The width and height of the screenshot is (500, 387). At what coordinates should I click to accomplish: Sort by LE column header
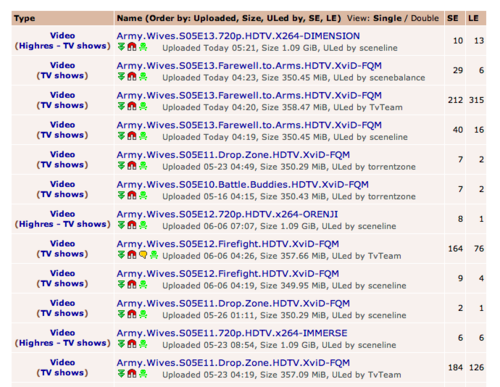473,18
